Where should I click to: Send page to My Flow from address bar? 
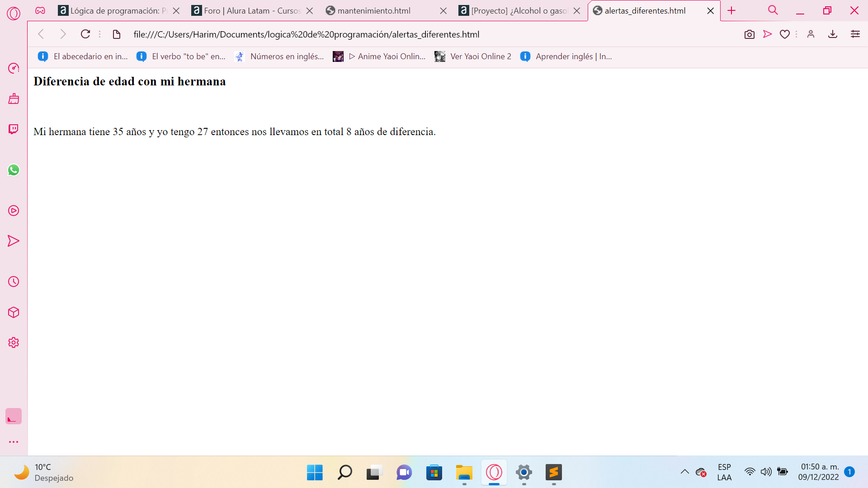[x=767, y=34]
